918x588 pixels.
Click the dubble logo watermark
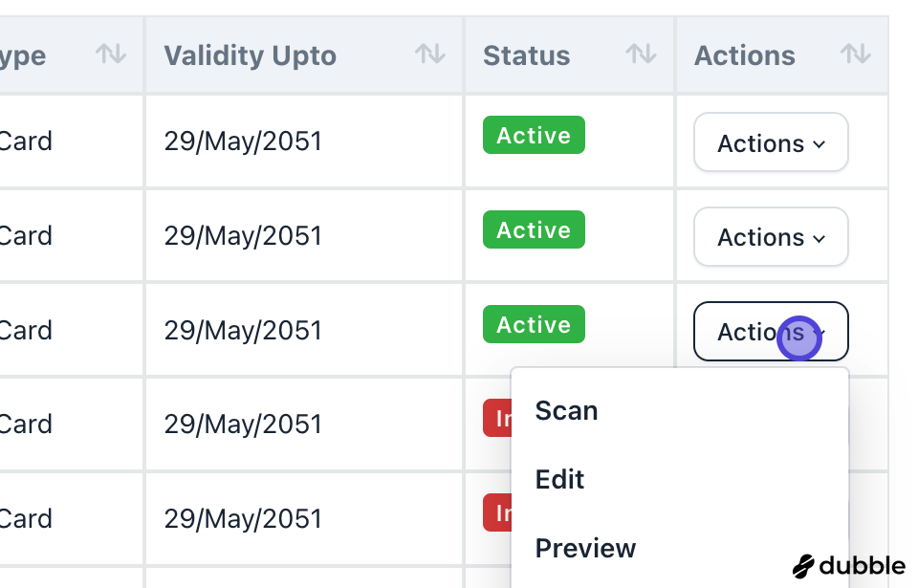click(849, 565)
